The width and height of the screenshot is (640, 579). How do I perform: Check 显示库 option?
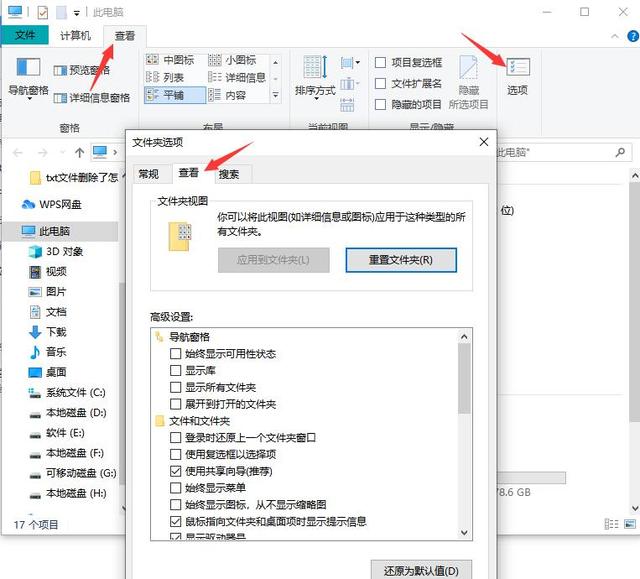click(176, 370)
